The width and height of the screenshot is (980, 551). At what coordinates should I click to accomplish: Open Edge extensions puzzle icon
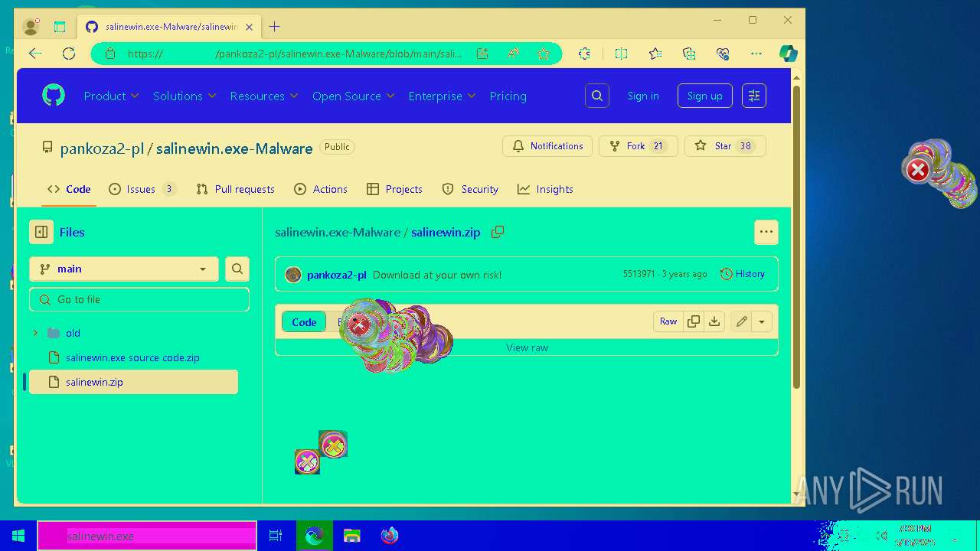(584, 54)
